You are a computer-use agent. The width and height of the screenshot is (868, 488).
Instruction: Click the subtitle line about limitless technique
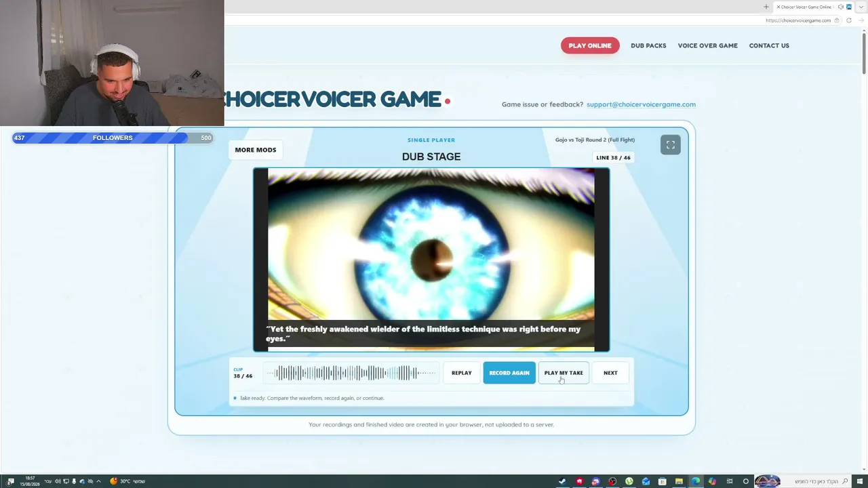click(423, 333)
